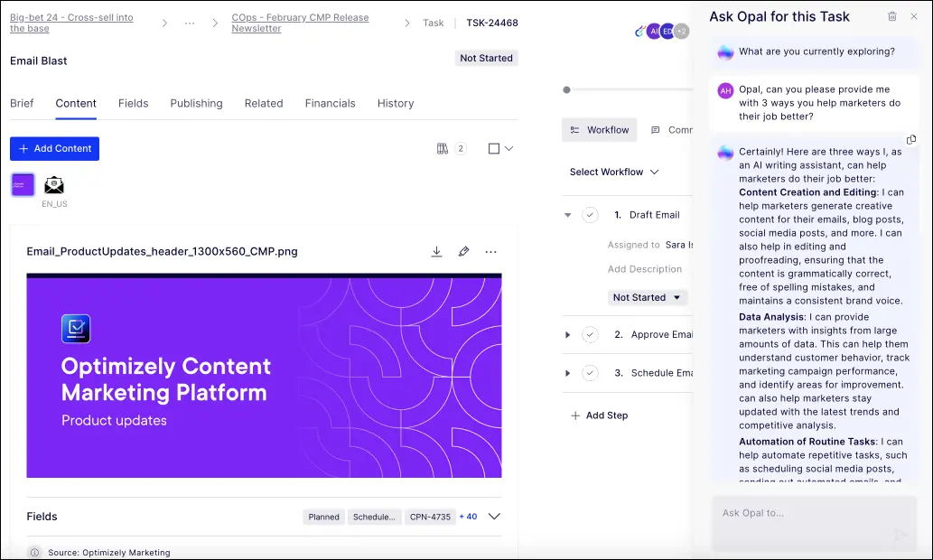
Task: Mark step 1 Draft Email as complete
Action: [590, 215]
